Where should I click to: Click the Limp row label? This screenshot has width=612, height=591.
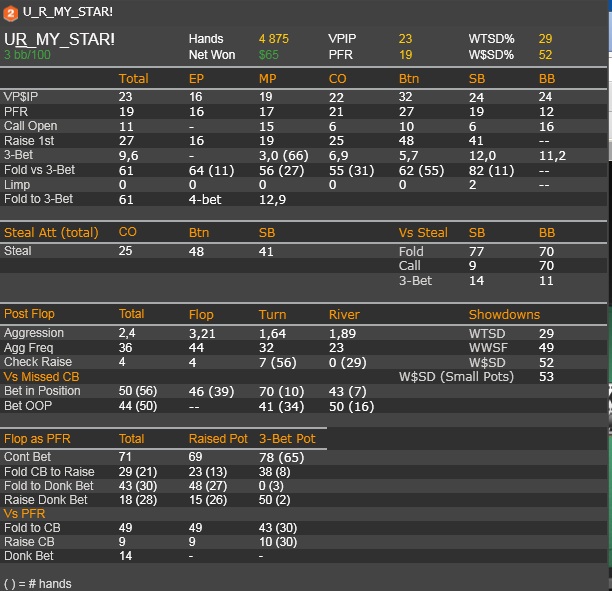(x=17, y=185)
